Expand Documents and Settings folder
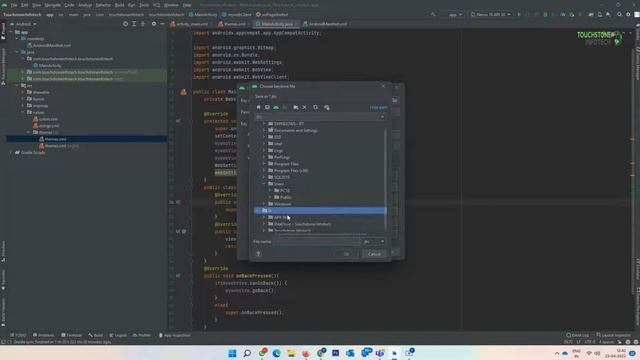The width and height of the screenshot is (640, 360). point(264,130)
